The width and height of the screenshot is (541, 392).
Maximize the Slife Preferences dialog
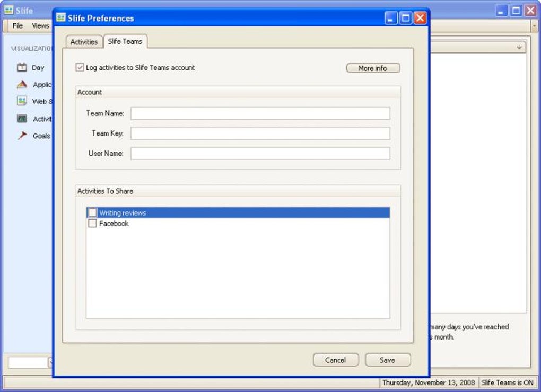click(405, 18)
